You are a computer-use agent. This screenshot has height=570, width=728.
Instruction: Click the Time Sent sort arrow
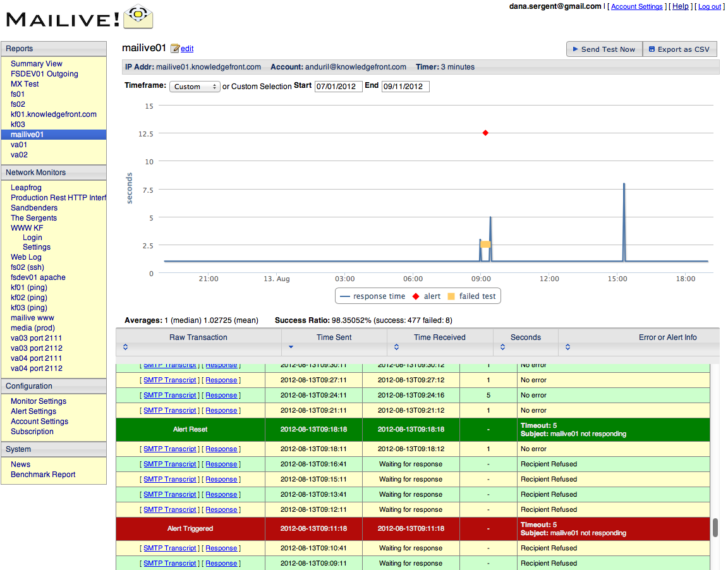tap(291, 347)
